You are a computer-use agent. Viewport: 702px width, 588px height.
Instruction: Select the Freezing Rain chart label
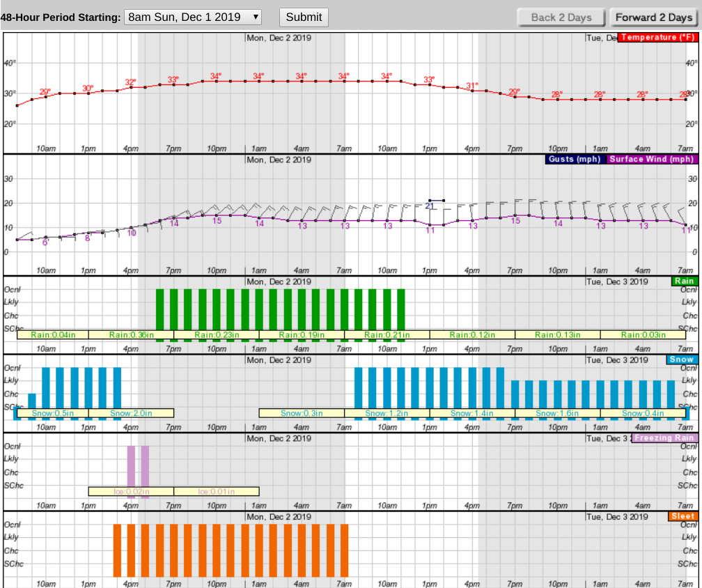(664, 438)
